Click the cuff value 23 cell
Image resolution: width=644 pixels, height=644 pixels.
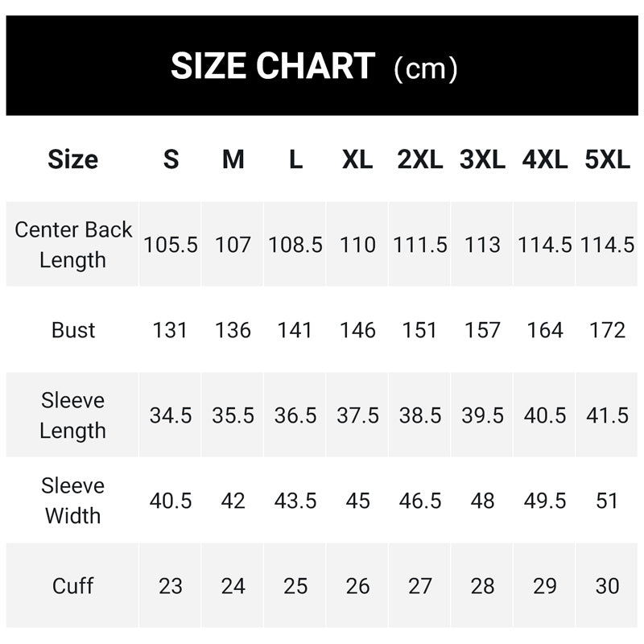click(171, 586)
